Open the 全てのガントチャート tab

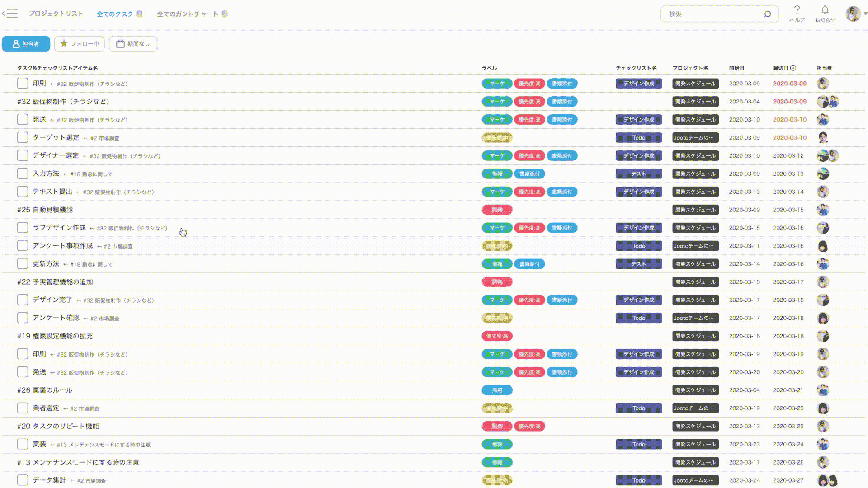187,14
